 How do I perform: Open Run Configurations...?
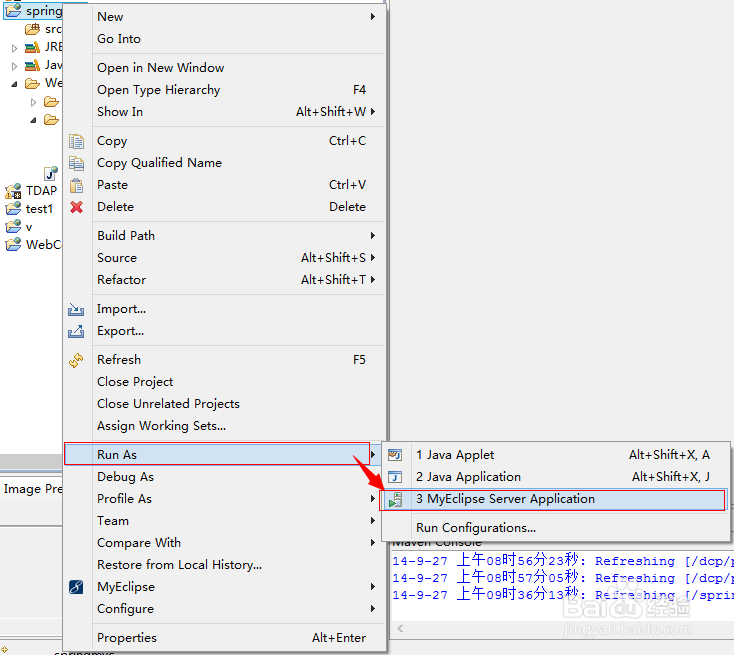pos(556,528)
